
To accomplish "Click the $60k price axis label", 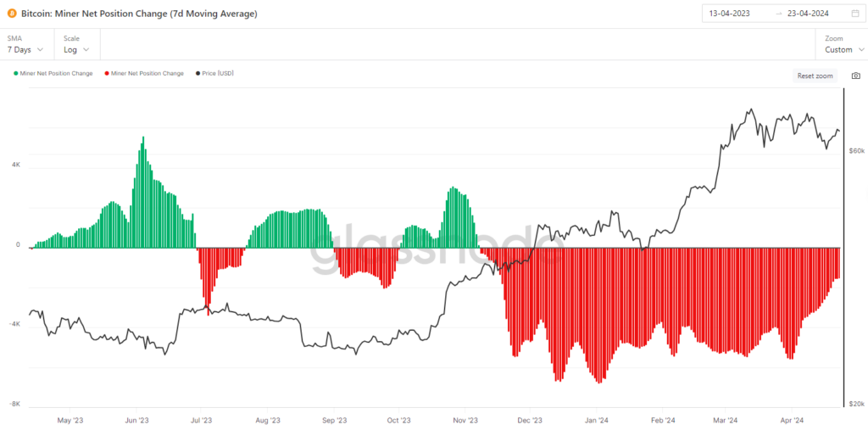I will pos(856,151).
